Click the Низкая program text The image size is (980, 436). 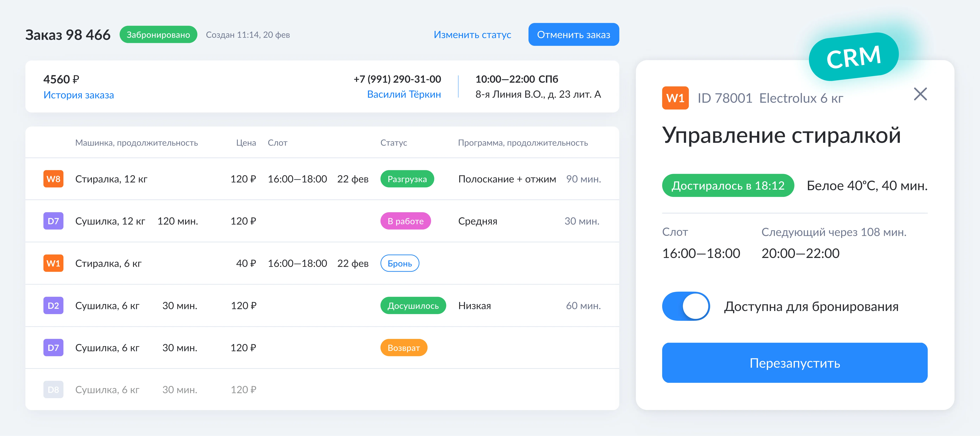474,306
